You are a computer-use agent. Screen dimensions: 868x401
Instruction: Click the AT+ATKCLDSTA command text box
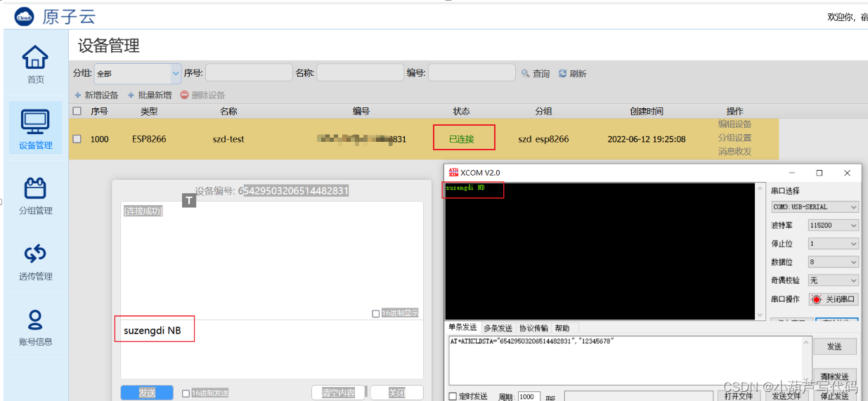point(629,360)
